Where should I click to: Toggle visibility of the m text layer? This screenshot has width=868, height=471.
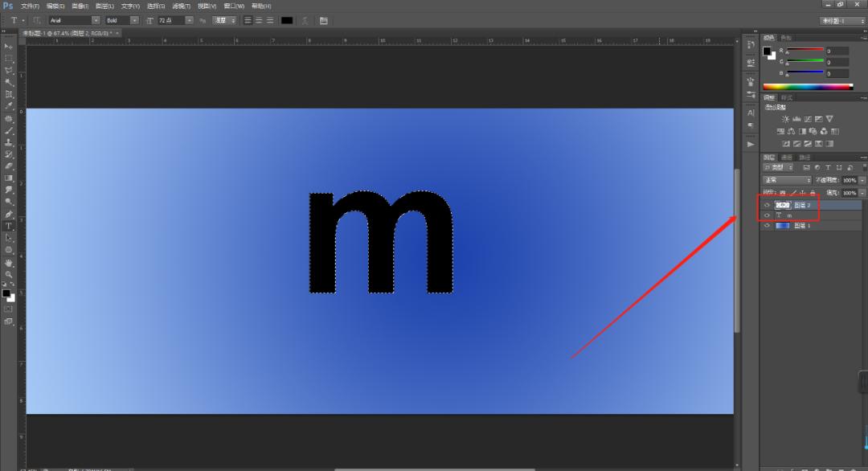click(x=767, y=215)
